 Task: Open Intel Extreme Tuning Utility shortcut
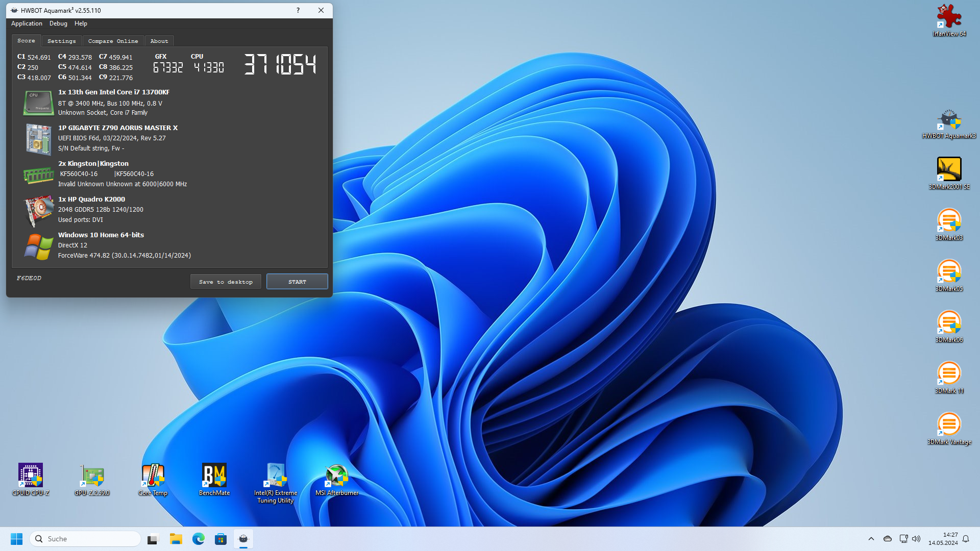point(276,483)
